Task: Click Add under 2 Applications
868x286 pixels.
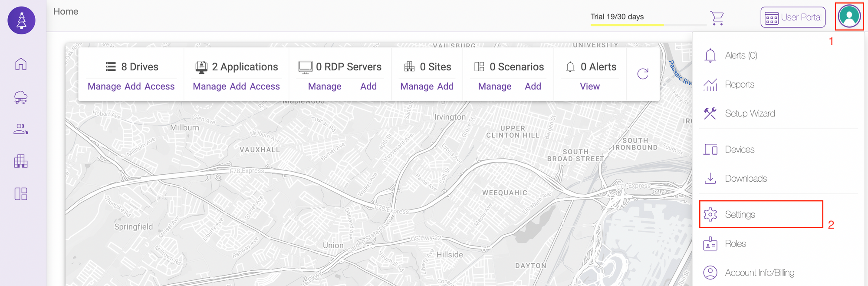Action: (238, 86)
